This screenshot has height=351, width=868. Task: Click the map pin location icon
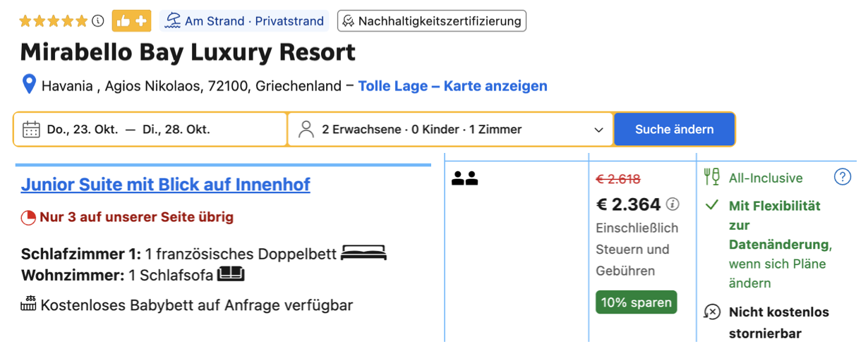click(29, 85)
